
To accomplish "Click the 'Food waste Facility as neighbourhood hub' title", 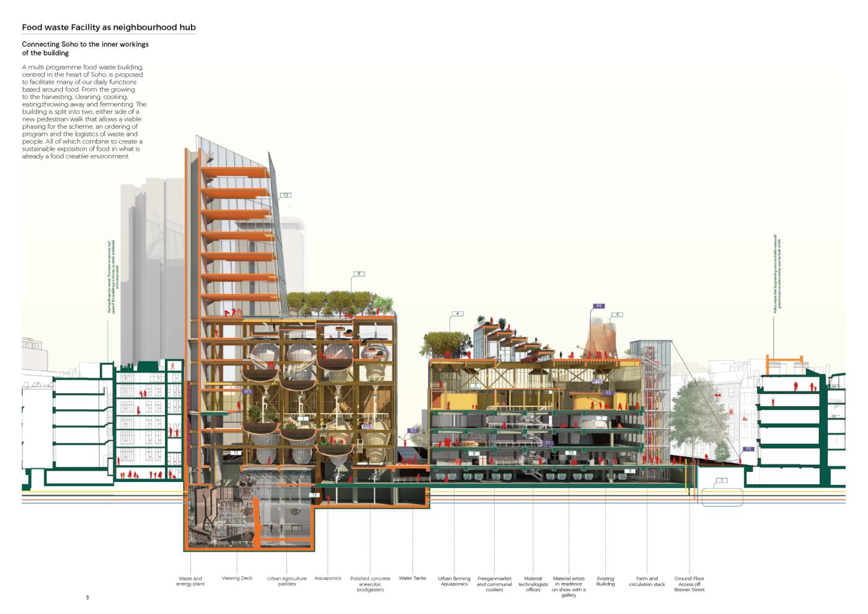I will pos(108,27).
